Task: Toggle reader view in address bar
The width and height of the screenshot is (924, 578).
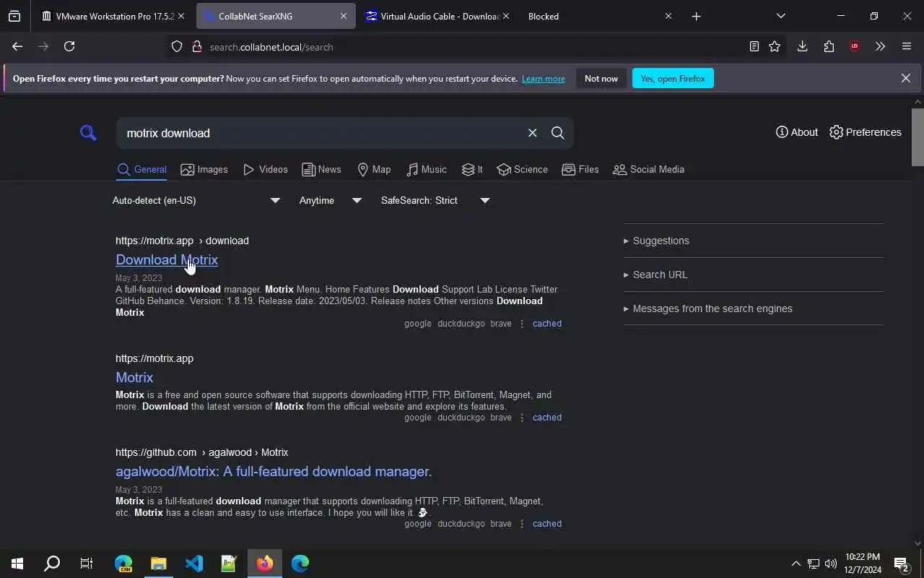Action: click(x=754, y=46)
